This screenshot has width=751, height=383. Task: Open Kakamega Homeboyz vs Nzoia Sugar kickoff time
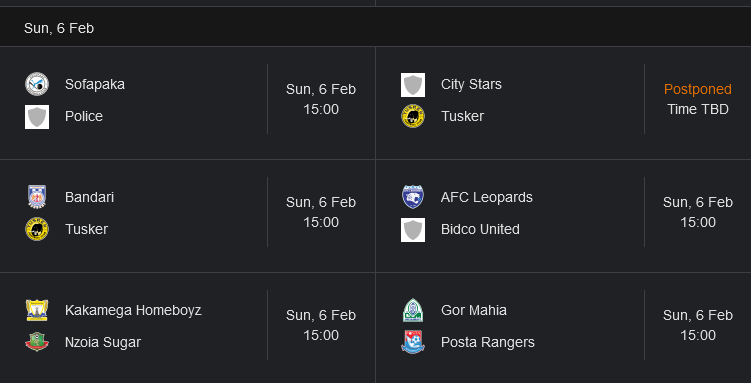pos(321,325)
